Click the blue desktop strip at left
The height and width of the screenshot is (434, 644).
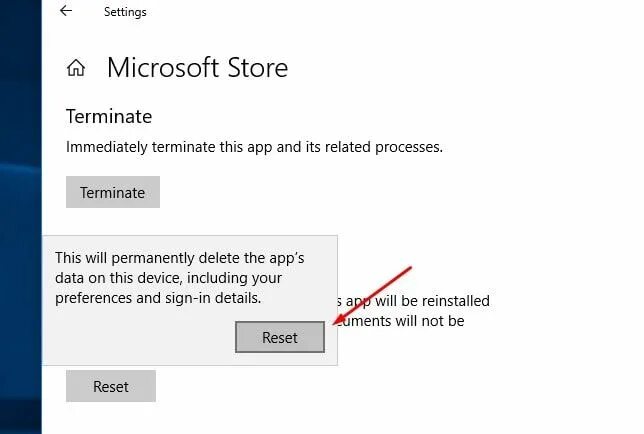(20, 200)
